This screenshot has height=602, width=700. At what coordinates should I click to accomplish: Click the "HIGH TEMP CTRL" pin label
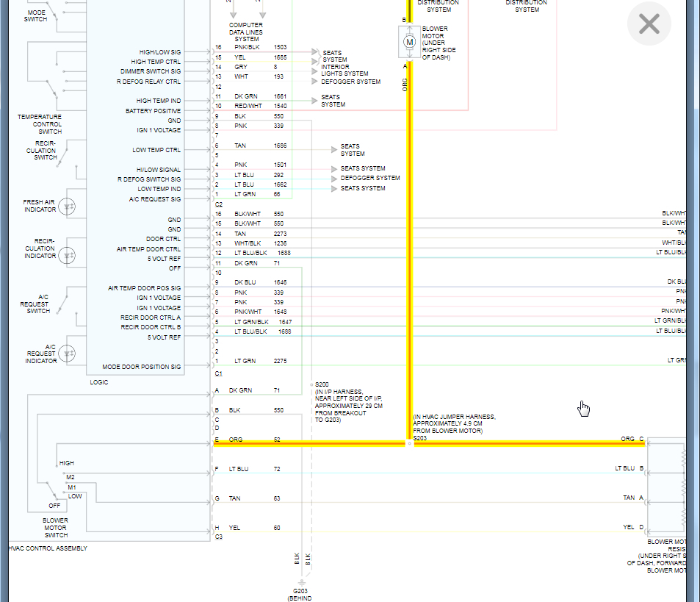156,62
